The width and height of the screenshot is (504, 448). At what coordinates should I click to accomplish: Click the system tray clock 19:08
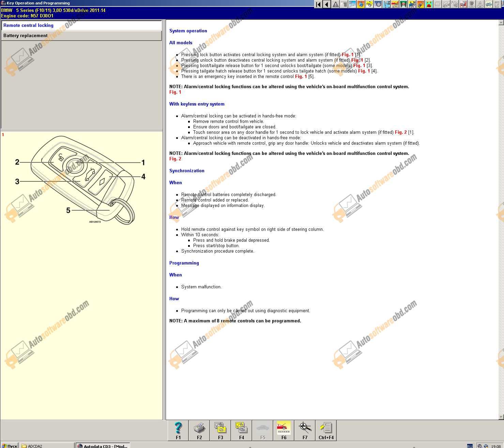click(496, 446)
